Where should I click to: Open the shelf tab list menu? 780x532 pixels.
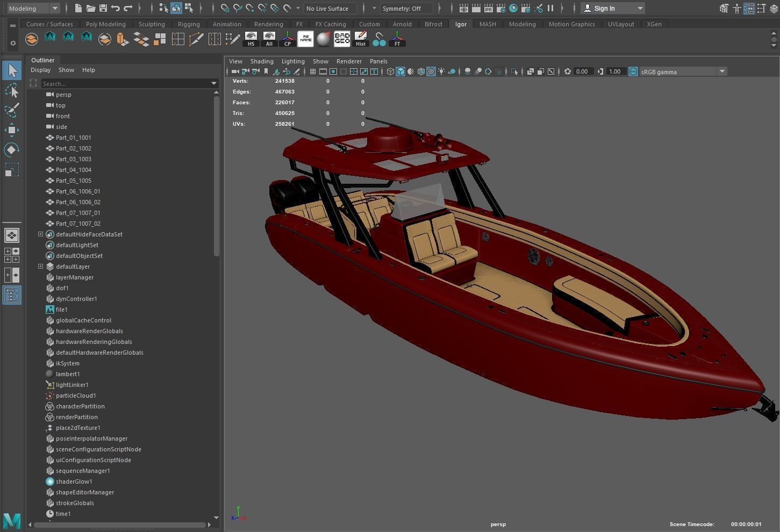(x=13, y=25)
